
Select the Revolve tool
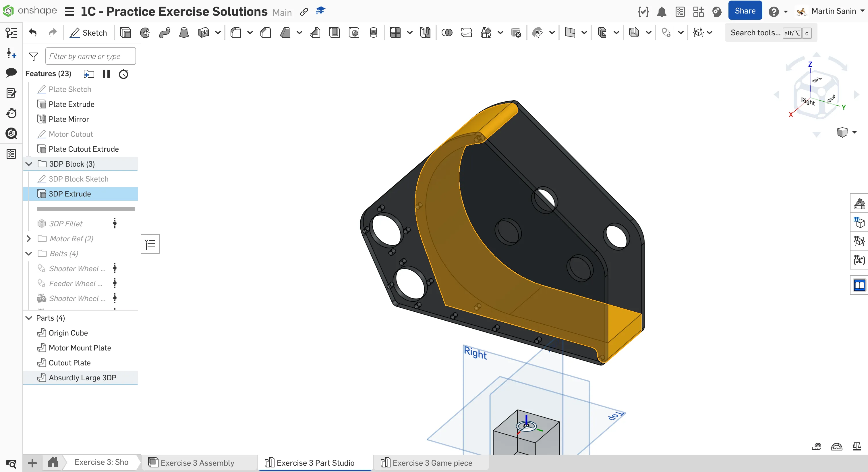(x=145, y=33)
